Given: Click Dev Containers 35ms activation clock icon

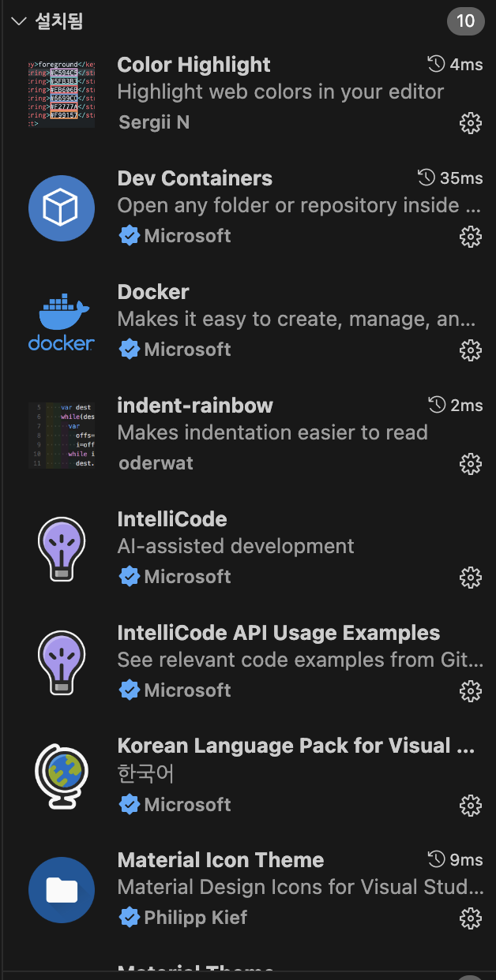Looking at the screenshot, I should (x=426, y=178).
